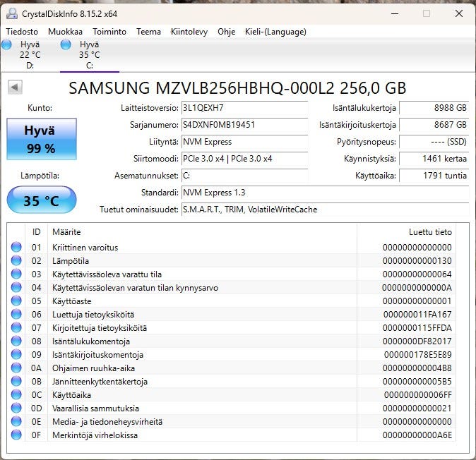Screen dimensions: 476x460
Task: Open the Kieli-(Language) menu
Action: pos(275,32)
